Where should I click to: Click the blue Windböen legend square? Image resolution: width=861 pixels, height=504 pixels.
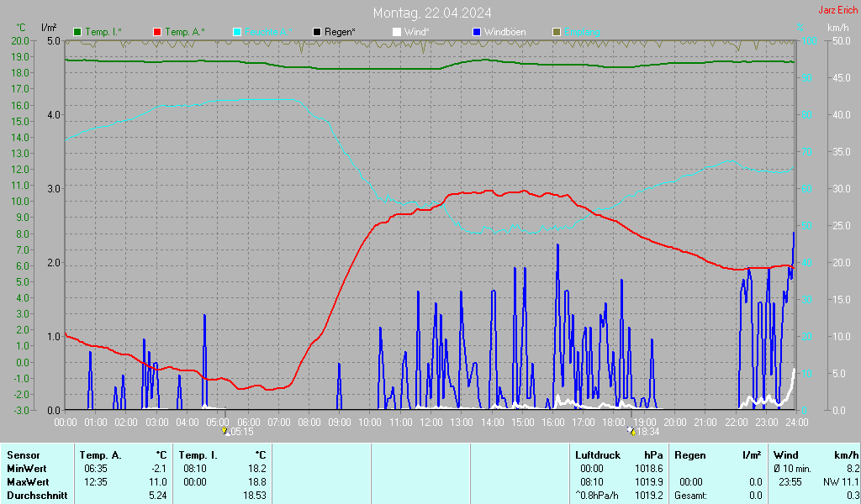(x=477, y=32)
